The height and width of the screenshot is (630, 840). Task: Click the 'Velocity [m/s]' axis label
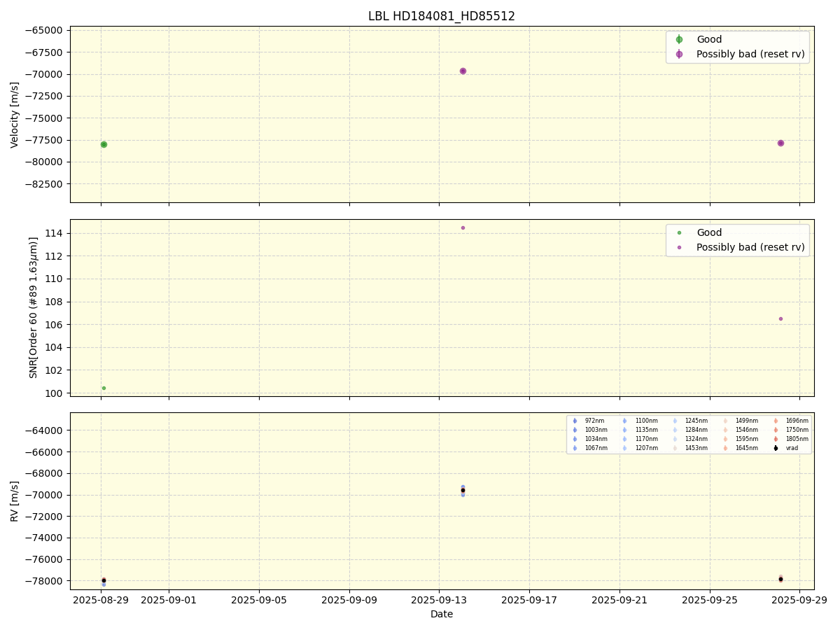tap(15, 114)
